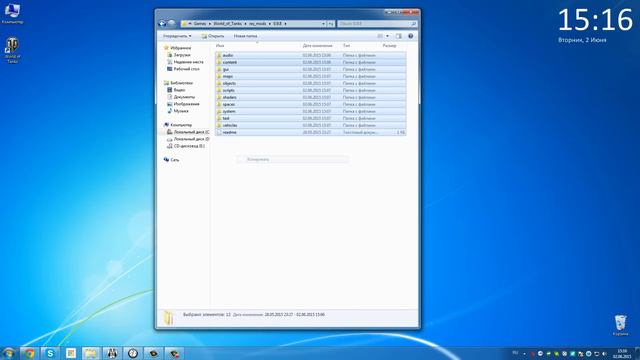Click into the folder search field

(x=377, y=24)
